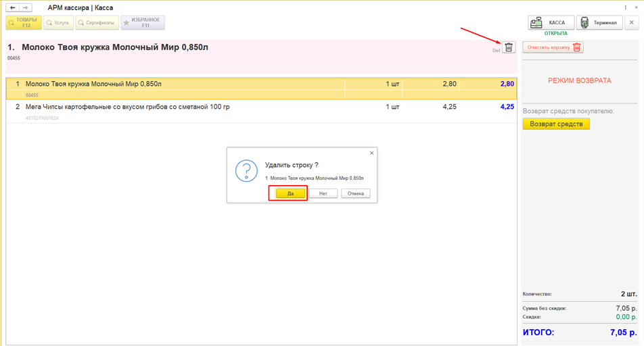644x346 pixels.
Task: Open the Сертификаты search tab
Action: coord(97,22)
